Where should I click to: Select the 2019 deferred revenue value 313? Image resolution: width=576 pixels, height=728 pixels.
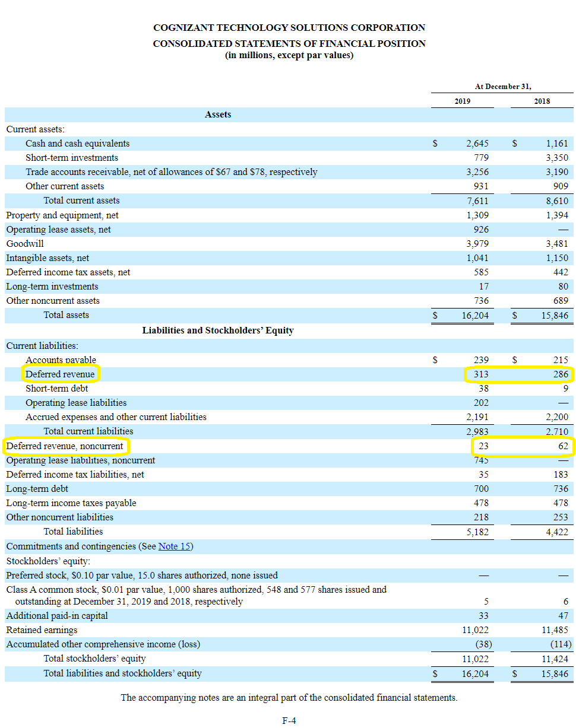(x=481, y=374)
